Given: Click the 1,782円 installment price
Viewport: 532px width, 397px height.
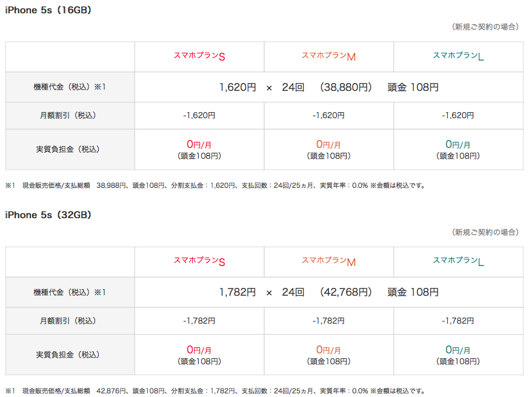Looking at the screenshot, I should coord(238,293).
